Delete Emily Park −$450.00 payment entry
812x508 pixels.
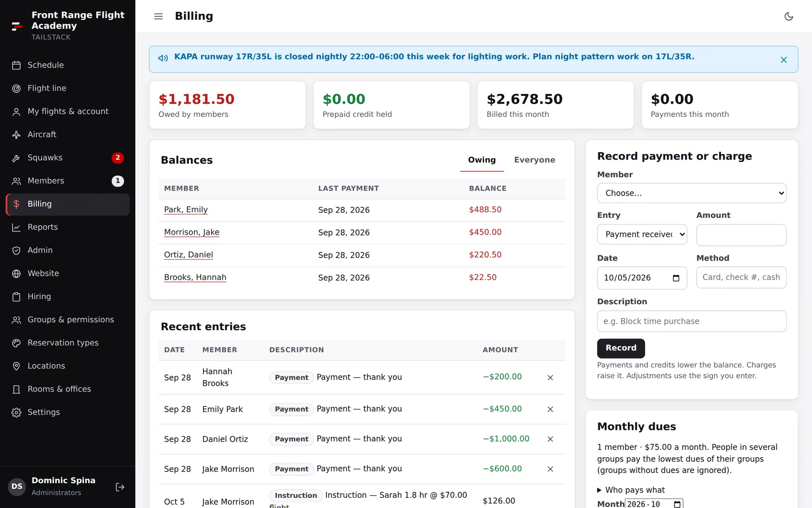(550, 409)
